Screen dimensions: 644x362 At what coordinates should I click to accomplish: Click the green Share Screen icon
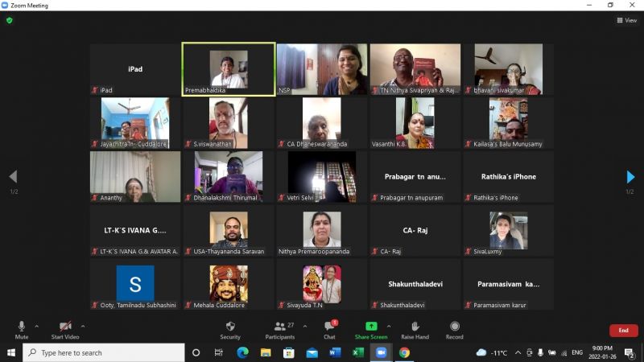[371, 327]
